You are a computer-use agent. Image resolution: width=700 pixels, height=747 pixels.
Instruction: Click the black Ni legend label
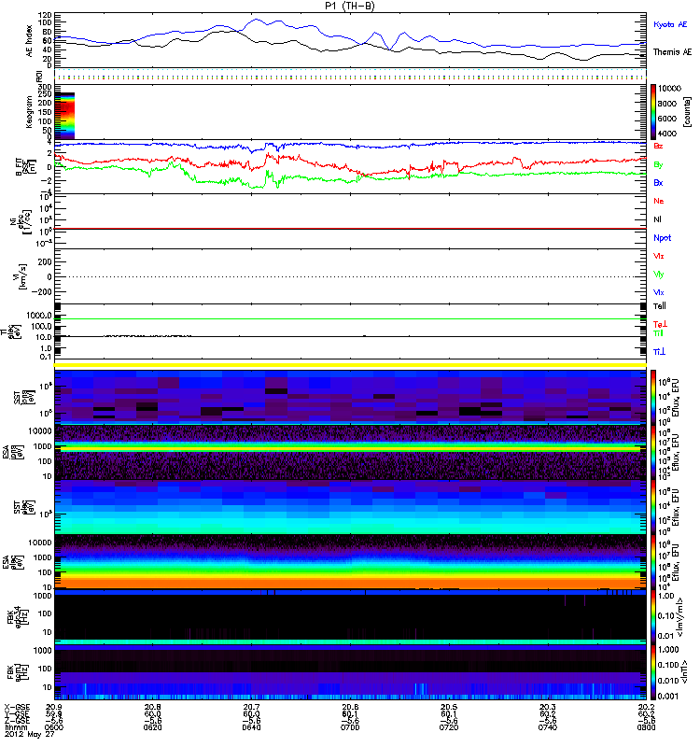point(657,219)
